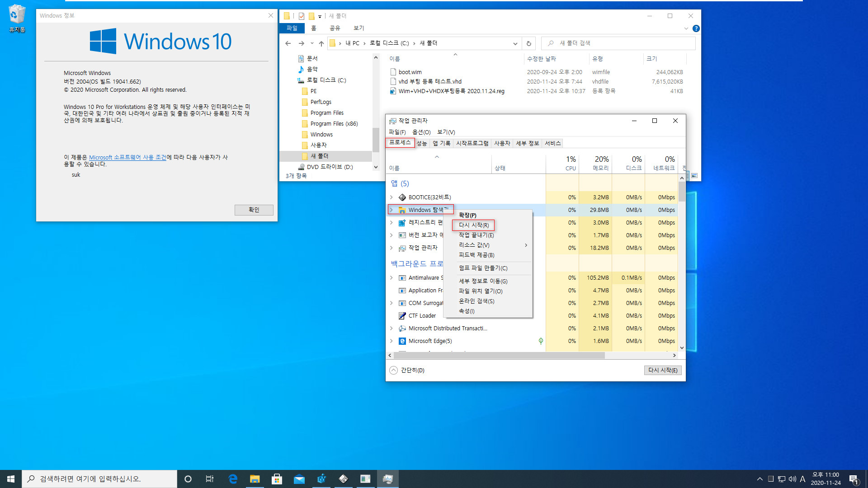Expand Antimalware Service process row
This screenshot has height=488, width=868.
[392, 278]
